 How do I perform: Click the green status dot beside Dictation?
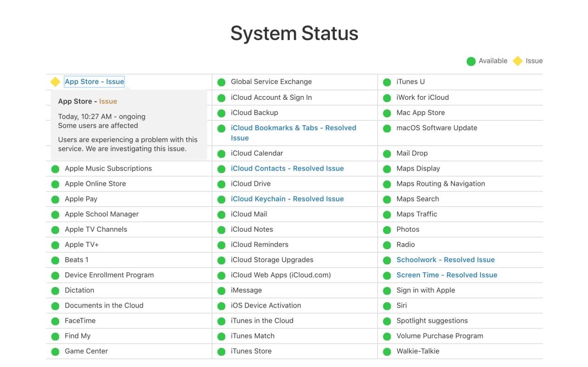tap(55, 291)
